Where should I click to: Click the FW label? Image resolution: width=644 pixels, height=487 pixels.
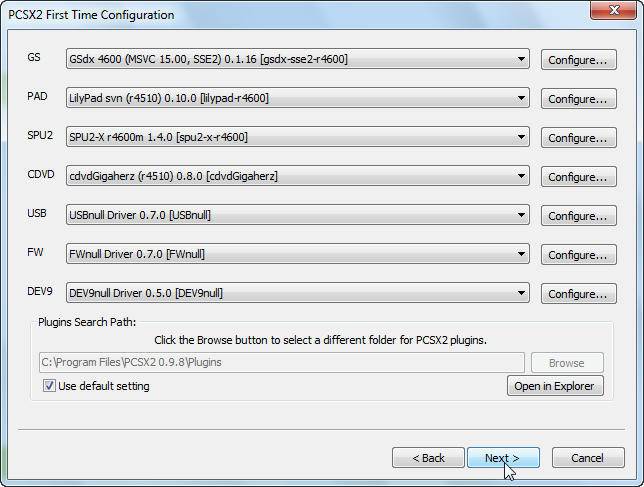35,252
